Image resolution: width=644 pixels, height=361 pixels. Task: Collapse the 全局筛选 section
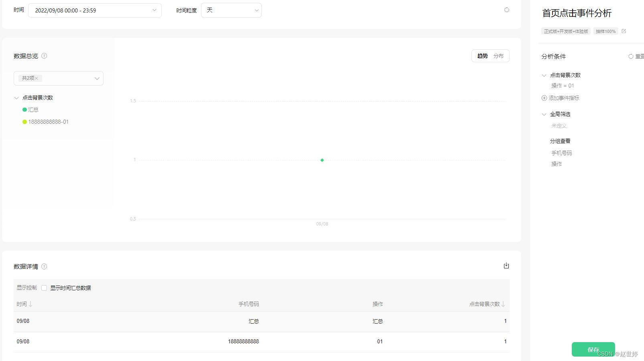tap(544, 114)
